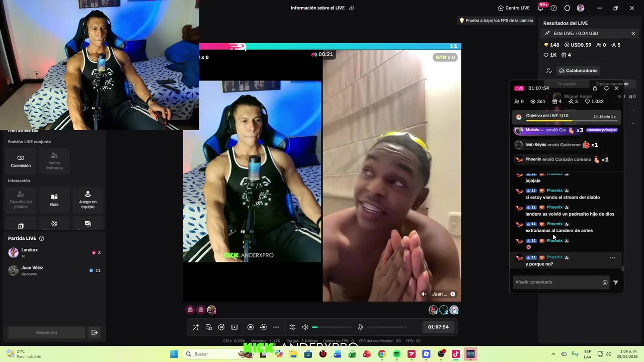Open Windows Start menu
The width and height of the screenshot is (644, 362).
click(x=174, y=354)
